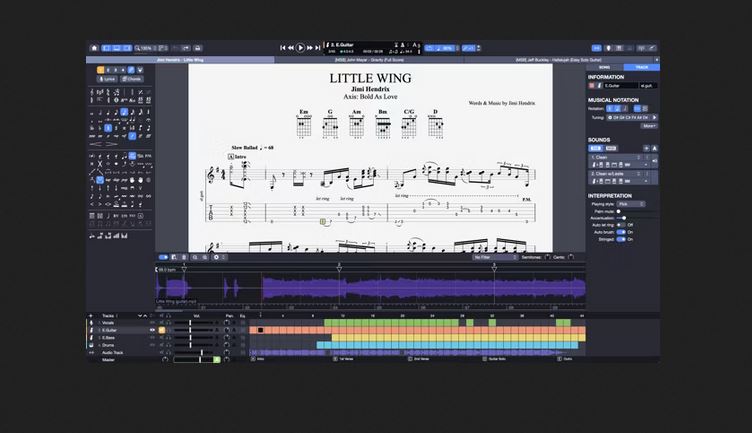Open the Tuning dropdown
Image resolution: width=752 pixels, height=433 pixels.
[632, 117]
